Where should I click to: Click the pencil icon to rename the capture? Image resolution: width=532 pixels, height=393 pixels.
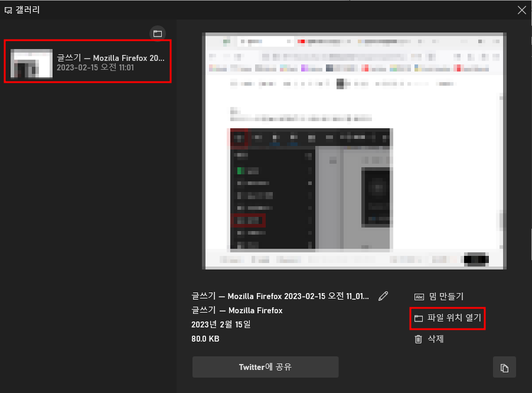[x=383, y=296]
